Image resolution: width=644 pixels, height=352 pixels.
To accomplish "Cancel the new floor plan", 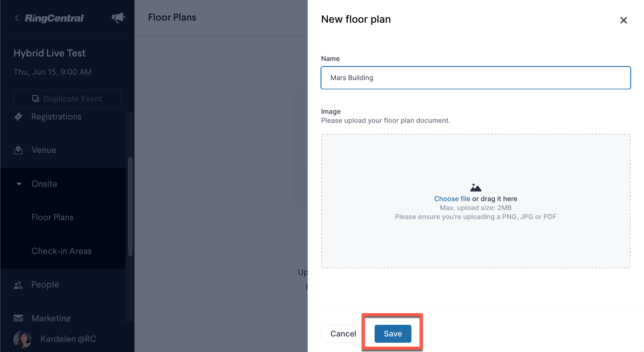I will (x=343, y=333).
